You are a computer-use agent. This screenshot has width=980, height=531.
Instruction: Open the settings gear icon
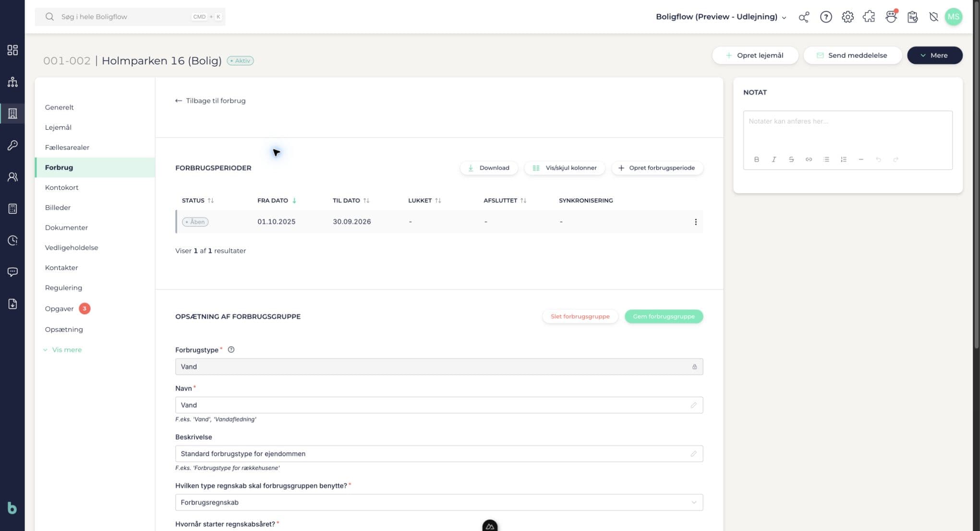pyautogui.click(x=847, y=17)
